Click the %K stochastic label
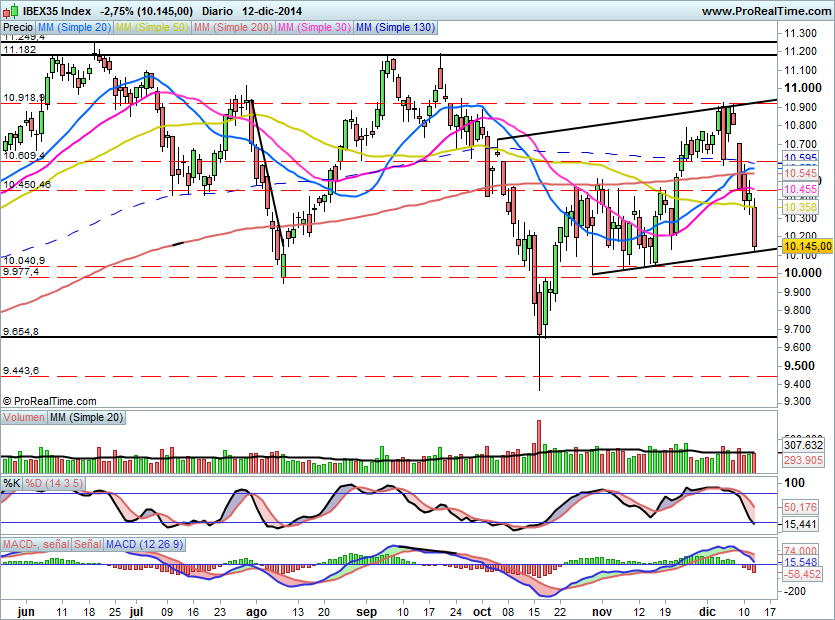Image resolution: width=835 pixels, height=620 pixels. click(x=12, y=484)
